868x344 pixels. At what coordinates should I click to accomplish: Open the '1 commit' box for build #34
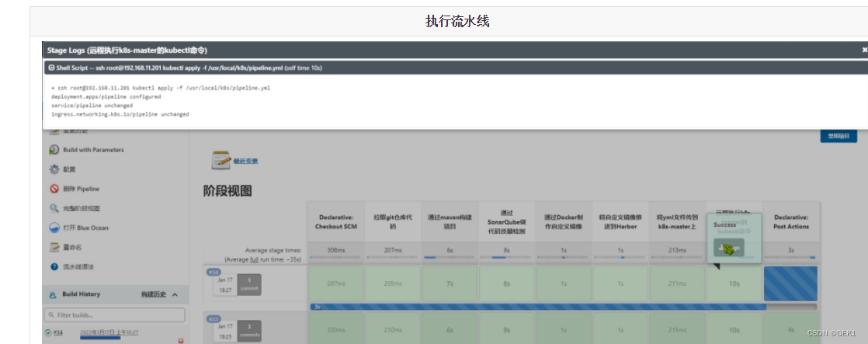point(249,284)
